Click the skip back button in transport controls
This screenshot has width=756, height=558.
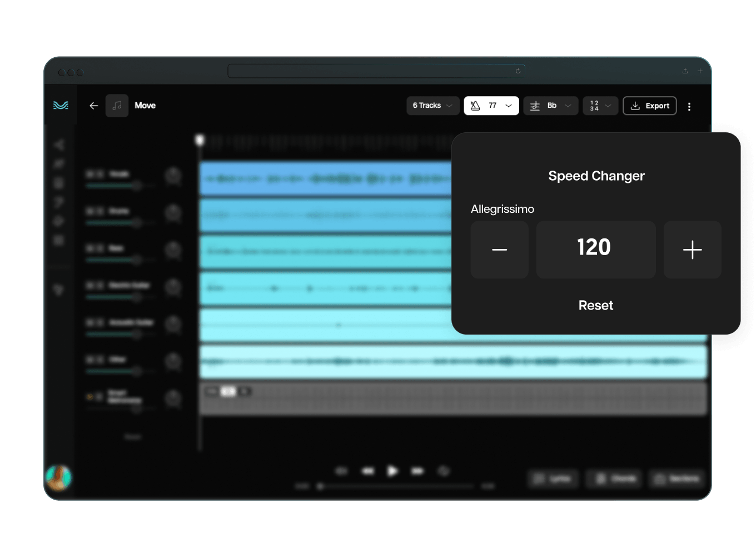click(368, 471)
